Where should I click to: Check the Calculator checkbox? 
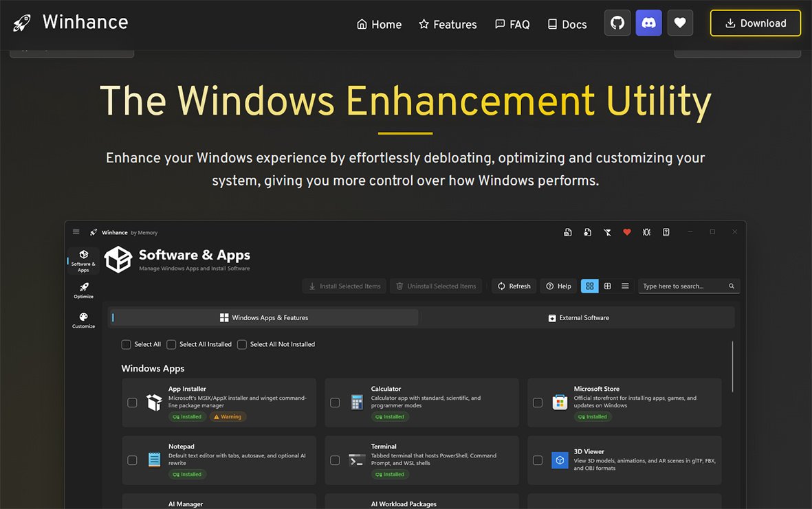(335, 403)
